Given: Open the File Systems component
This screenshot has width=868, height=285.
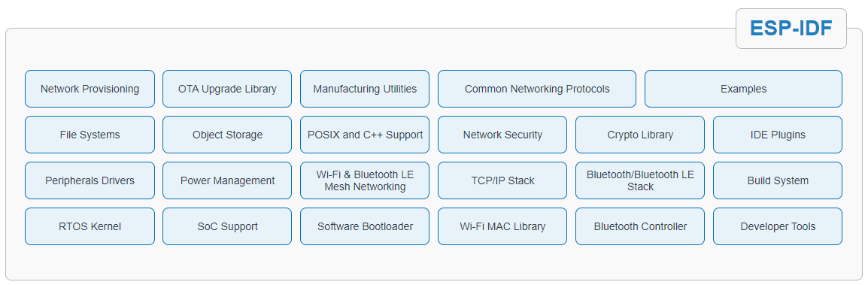Looking at the screenshot, I should (x=90, y=135).
